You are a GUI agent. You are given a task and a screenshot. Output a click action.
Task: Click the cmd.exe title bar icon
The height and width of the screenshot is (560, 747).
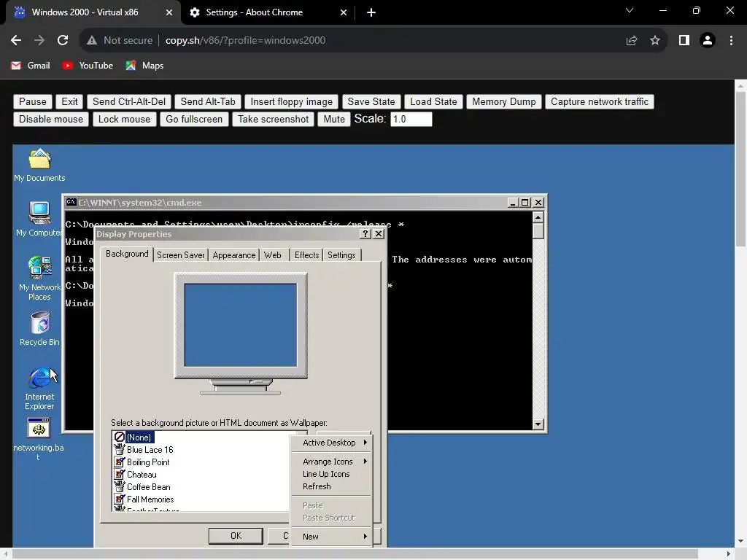coord(71,203)
